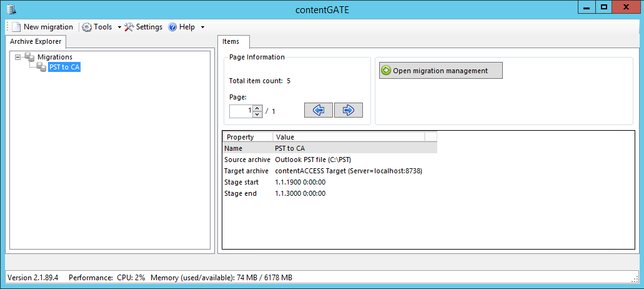
Task: Open the Tools menu
Action: 97,27
